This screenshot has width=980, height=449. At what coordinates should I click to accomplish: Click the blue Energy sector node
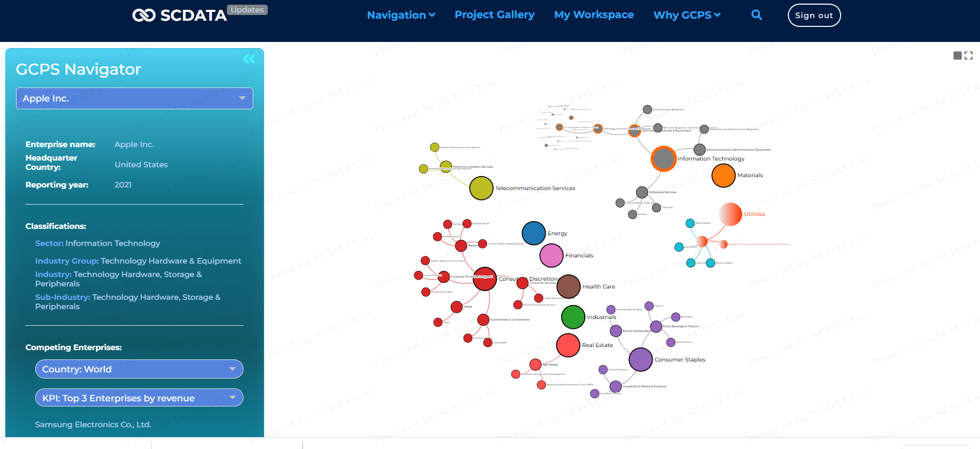pyautogui.click(x=534, y=233)
